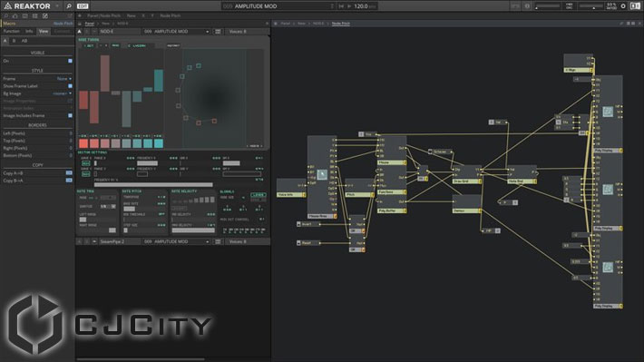This screenshot has width=644, height=362.
Task: Click the snapshot list icon beside NOD-E dropdown
Action: point(218,31)
